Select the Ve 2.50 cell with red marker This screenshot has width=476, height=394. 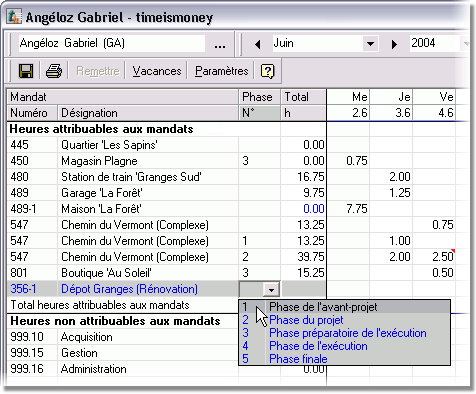coord(434,256)
